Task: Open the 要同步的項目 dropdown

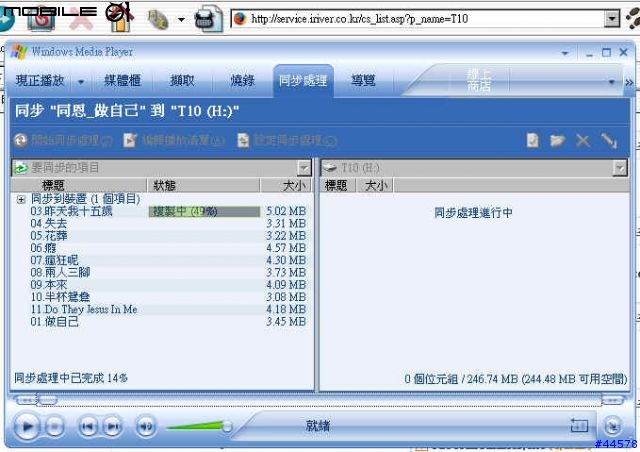Action: coord(304,168)
